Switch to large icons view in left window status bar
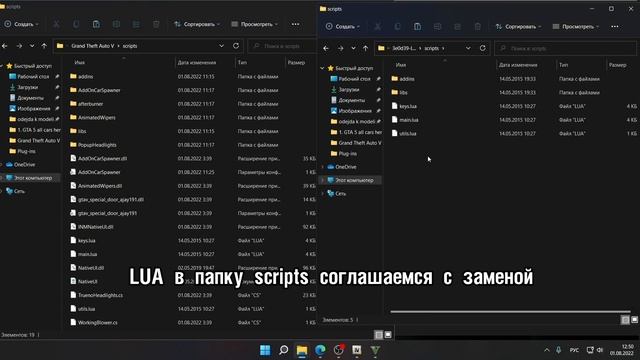 pos(388,335)
